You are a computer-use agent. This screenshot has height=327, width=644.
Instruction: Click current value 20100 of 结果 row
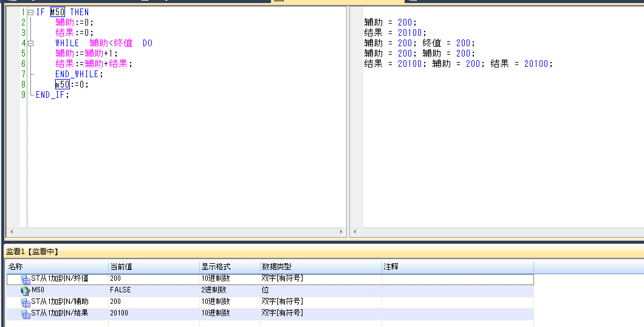click(118, 314)
